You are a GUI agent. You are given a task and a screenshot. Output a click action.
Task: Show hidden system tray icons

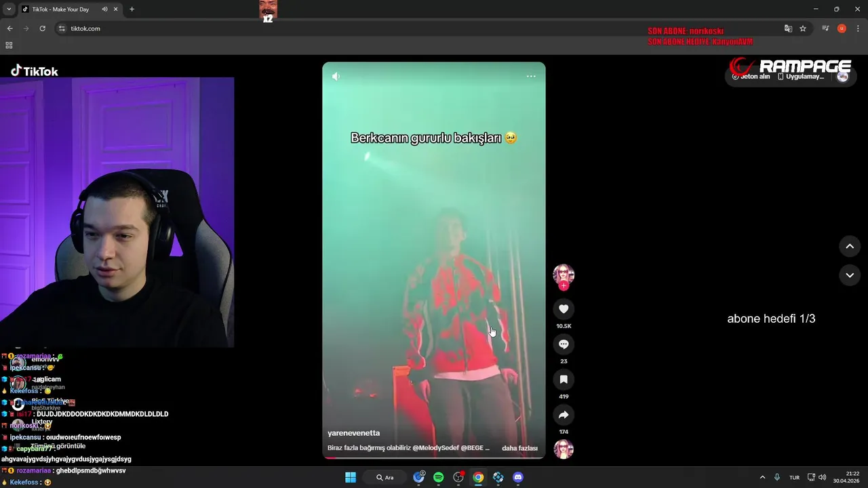762,477
